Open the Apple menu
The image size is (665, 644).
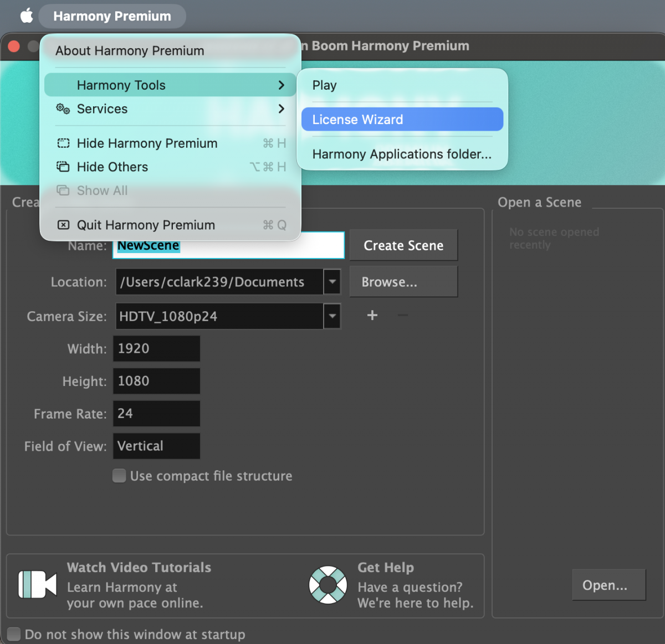click(x=27, y=16)
